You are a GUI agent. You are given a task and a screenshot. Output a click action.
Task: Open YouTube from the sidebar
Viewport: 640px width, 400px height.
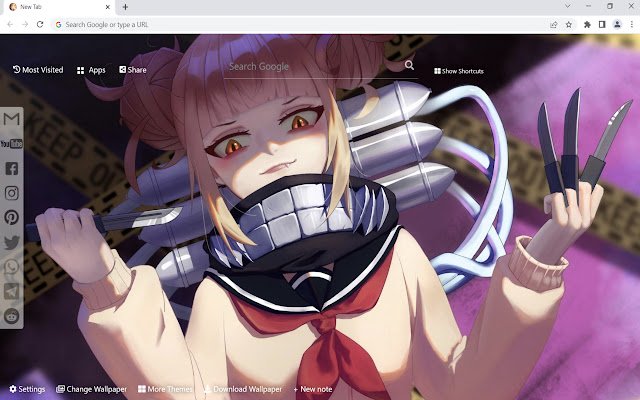pos(11,144)
